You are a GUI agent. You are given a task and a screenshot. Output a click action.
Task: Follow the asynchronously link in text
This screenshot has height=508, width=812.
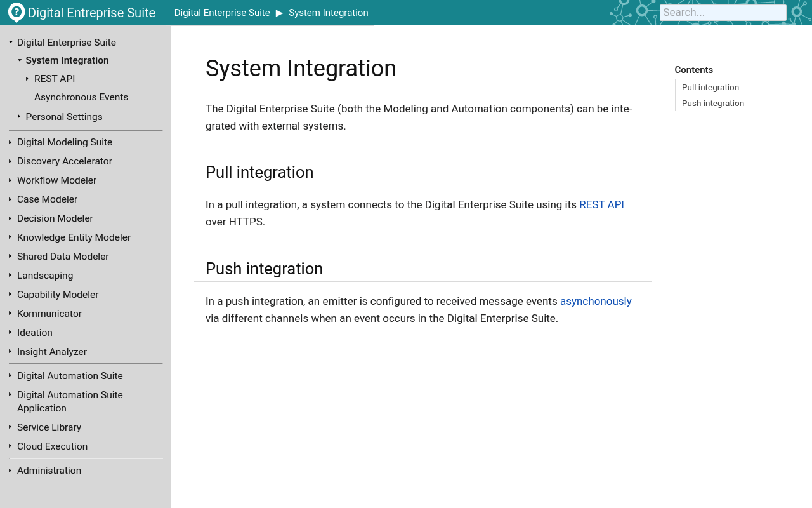click(596, 301)
